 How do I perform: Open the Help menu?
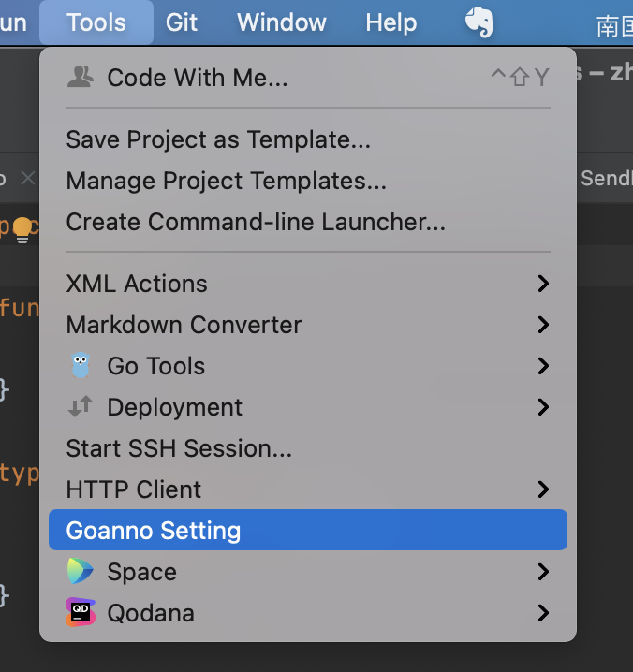[x=390, y=22]
